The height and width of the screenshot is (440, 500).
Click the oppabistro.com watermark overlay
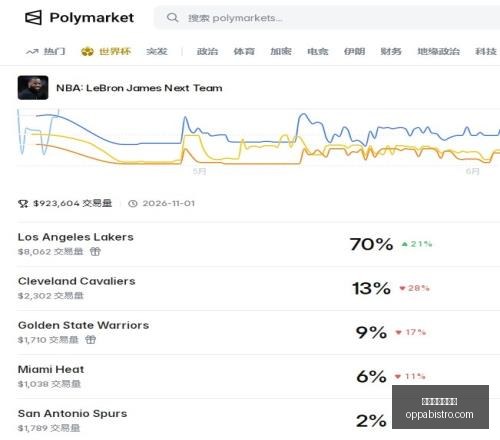coord(440,407)
